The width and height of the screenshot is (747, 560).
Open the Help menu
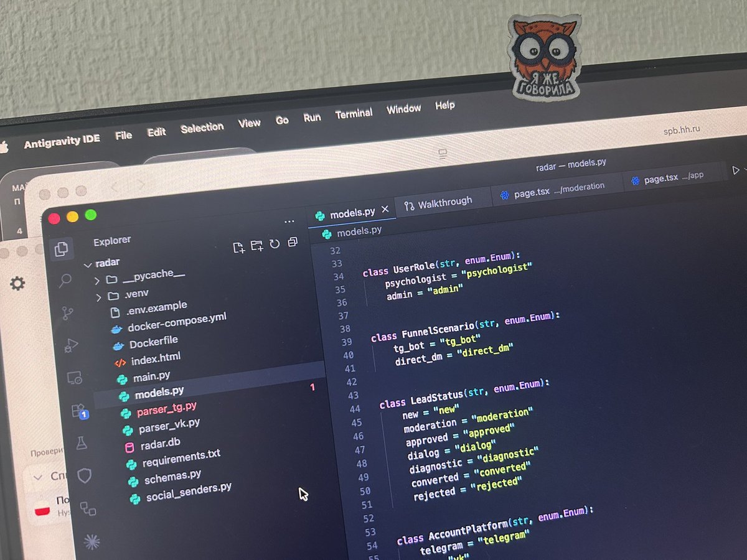tap(445, 106)
